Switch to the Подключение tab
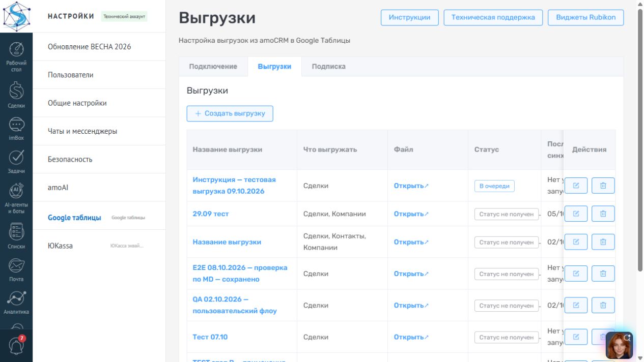 pos(213,67)
